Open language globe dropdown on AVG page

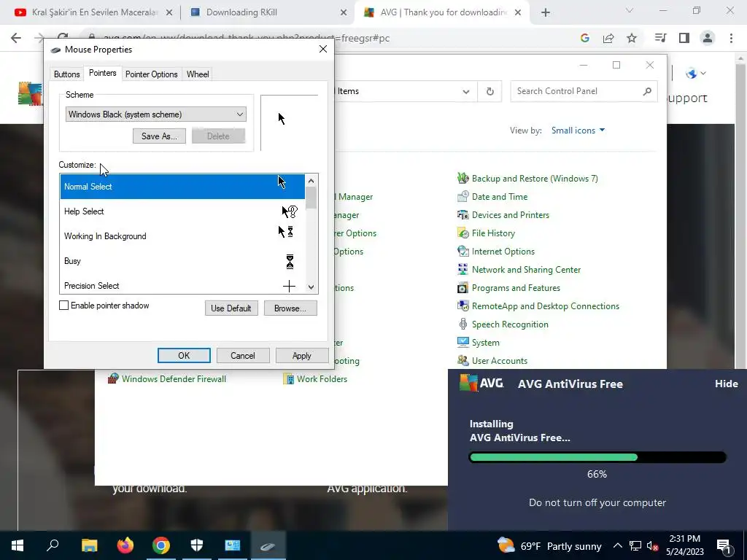pos(695,74)
